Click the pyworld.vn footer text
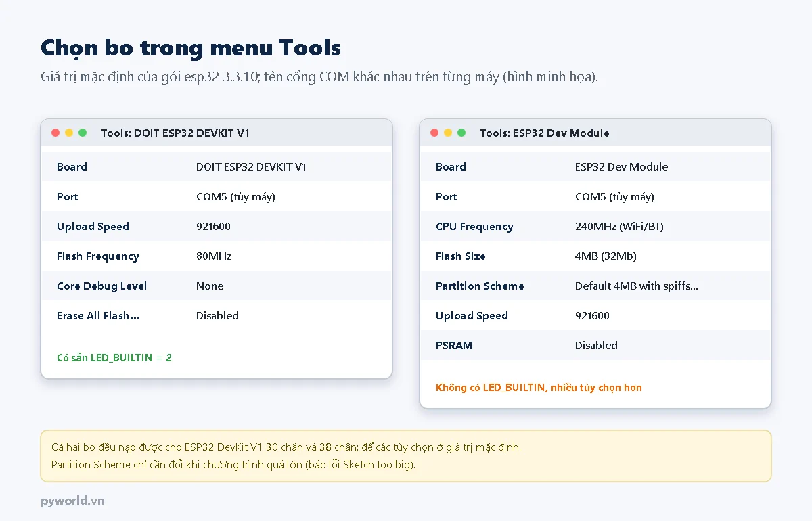The height and width of the screenshot is (521, 812). (x=72, y=501)
